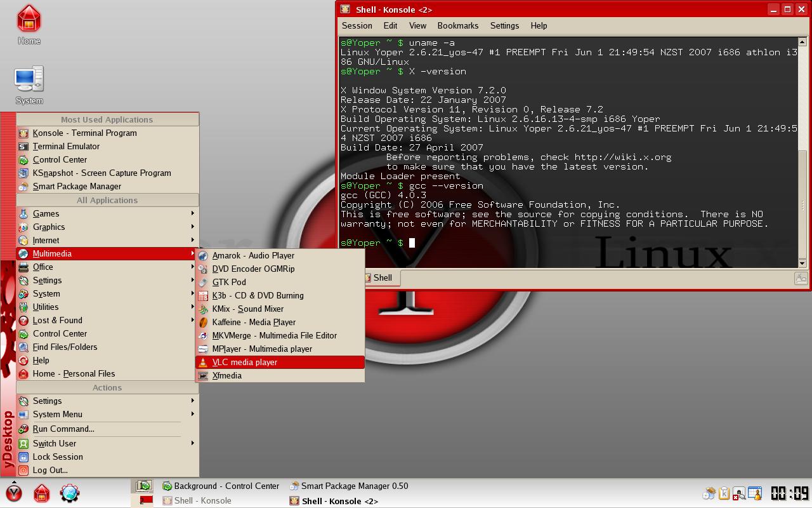Open the Edit menu in Konsole
Screen dimensions: 812x508
390,25
